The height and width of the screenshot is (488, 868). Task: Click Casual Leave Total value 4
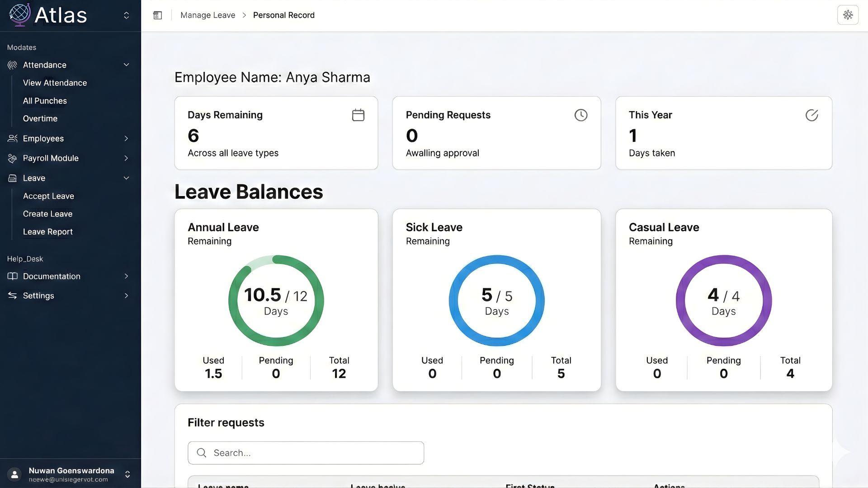(x=790, y=374)
